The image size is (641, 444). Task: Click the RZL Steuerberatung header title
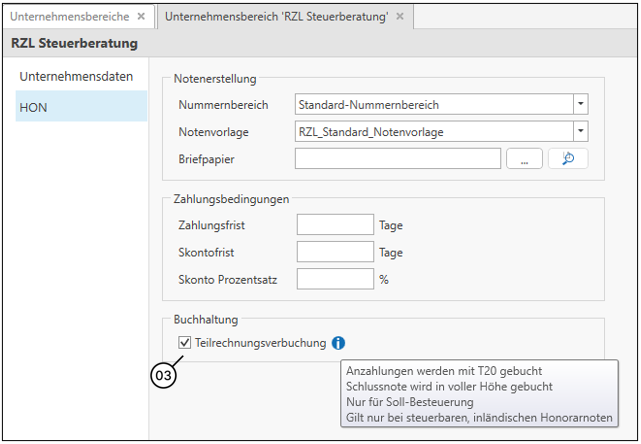(x=74, y=44)
